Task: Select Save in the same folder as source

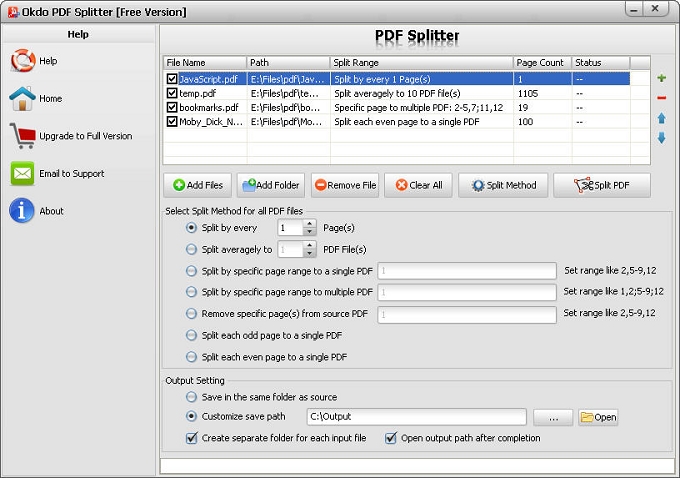Action: point(191,397)
